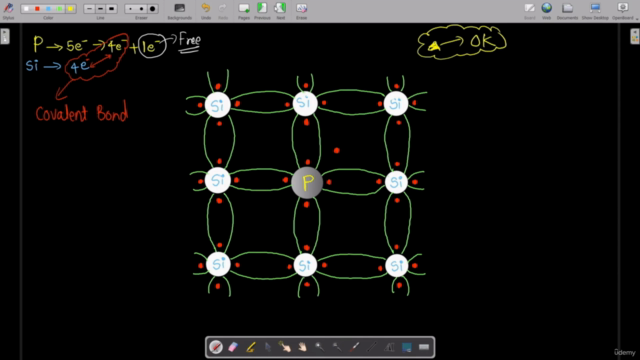Select the arrow Selector tool
Viewport: 640px width, 360px height.
pyautogui.click(x=268, y=347)
